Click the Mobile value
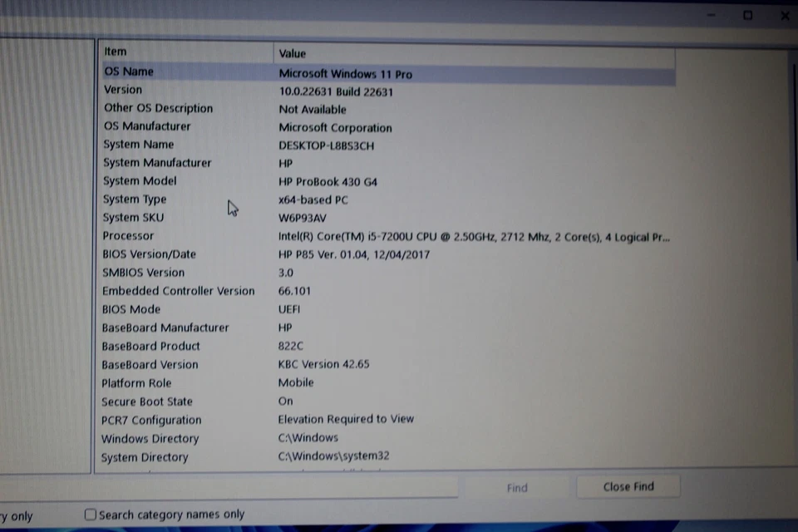 pyautogui.click(x=296, y=382)
